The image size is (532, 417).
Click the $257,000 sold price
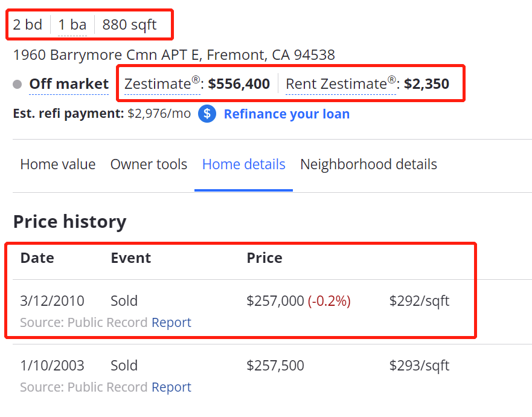pyautogui.click(x=275, y=301)
